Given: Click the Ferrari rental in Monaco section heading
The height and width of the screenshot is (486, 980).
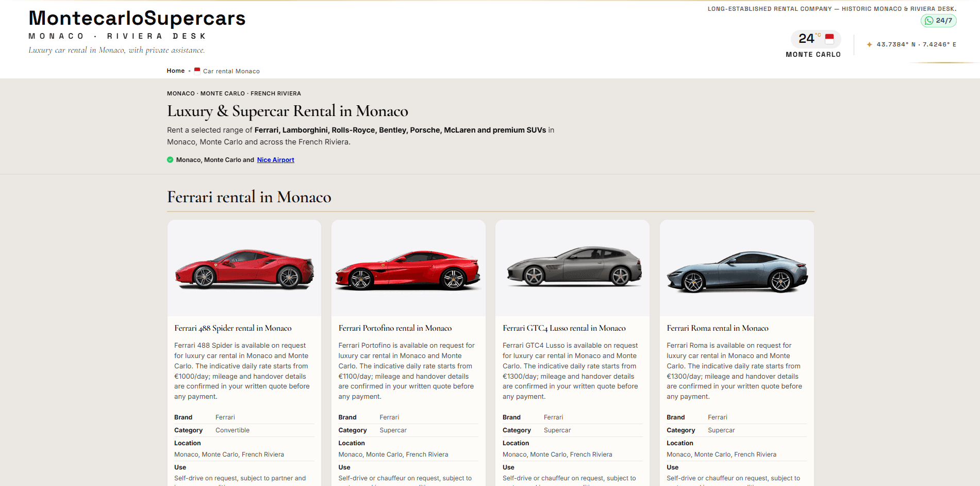Looking at the screenshot, I should [x=249, y=197].
